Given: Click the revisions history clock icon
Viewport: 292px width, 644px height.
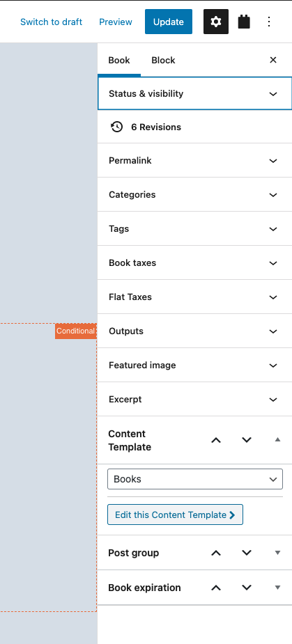Looking at the screenshot, I should (x=117, y=127).
